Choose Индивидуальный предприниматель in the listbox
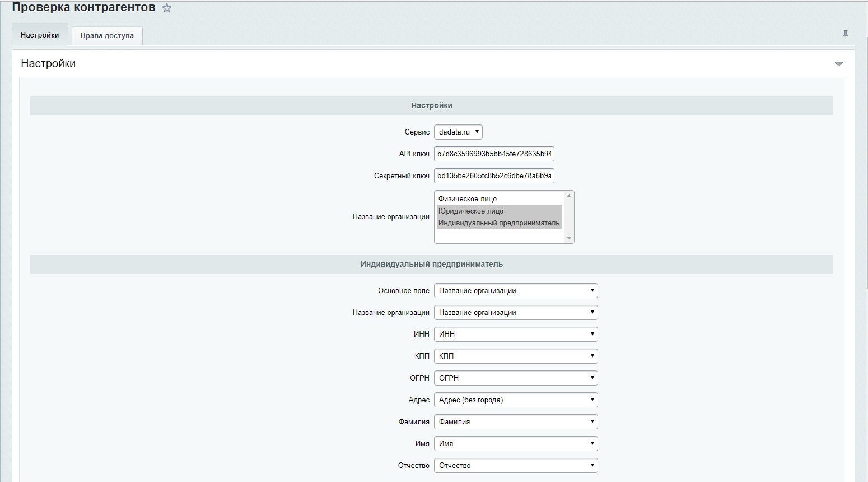 pyautogui.click(x=498, y=223)
